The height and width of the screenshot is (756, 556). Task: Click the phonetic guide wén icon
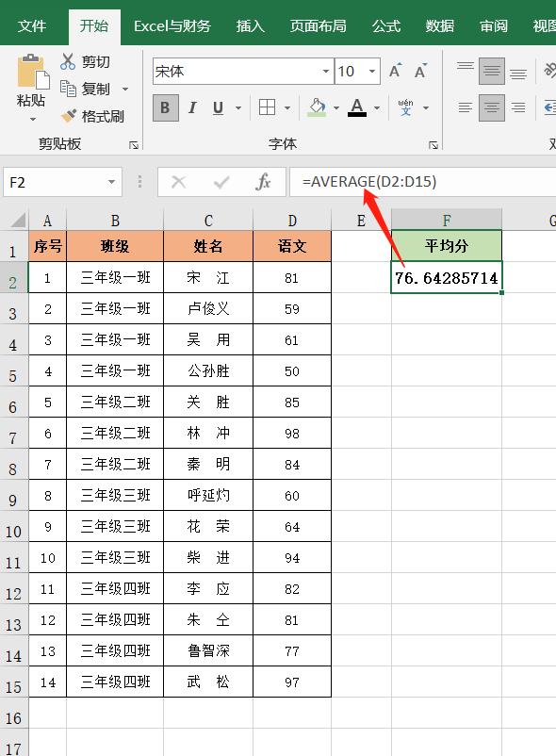coord(405,107)
